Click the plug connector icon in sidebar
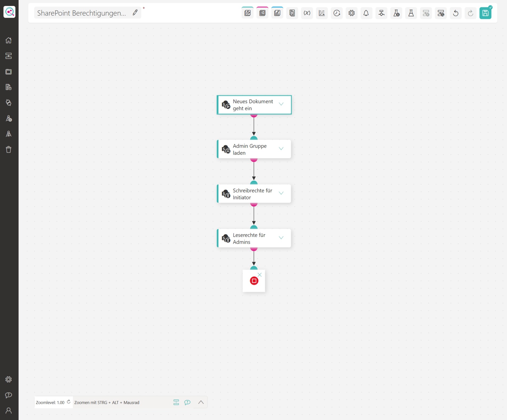This screenshot has height=420, width=507. (x=9, y=103)
